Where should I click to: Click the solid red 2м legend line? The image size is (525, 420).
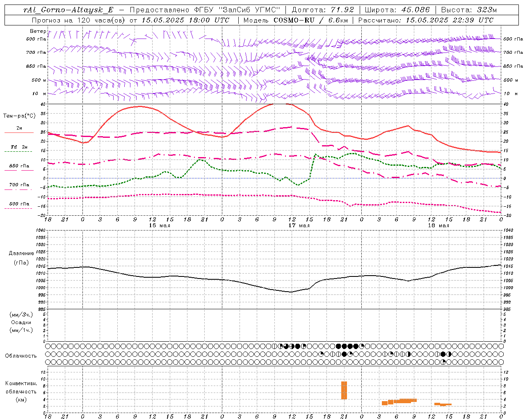pos(19,132)
